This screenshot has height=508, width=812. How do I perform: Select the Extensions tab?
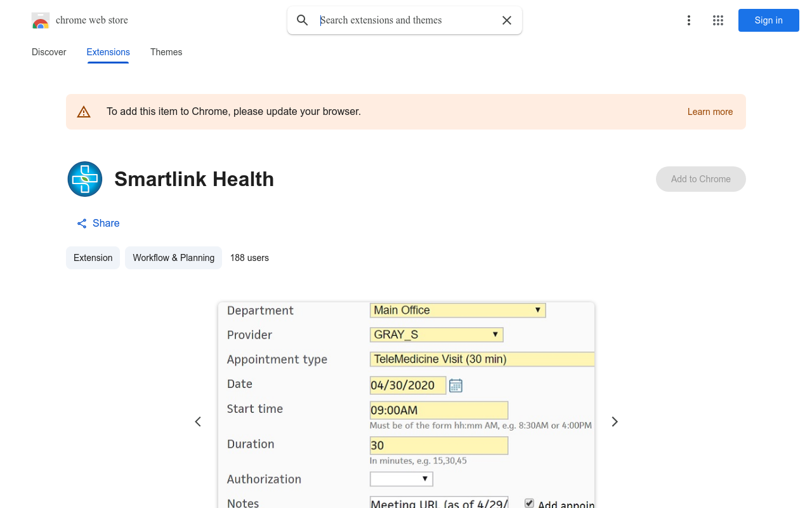click(x=108, y=52)
